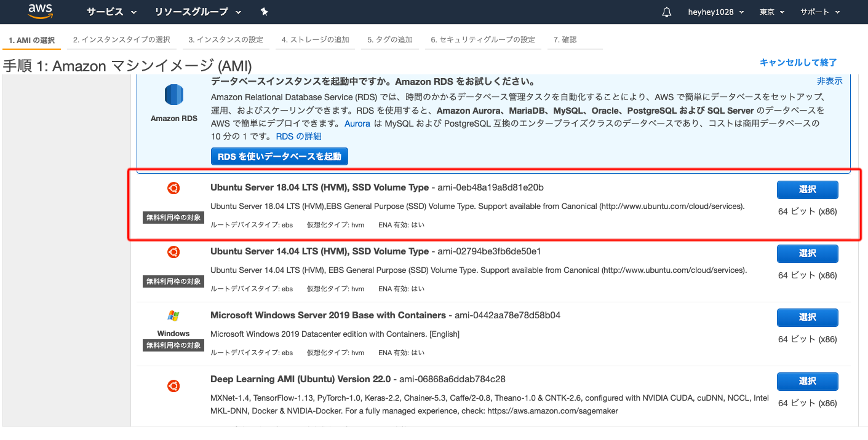Click Ubuntu logo for Ubuntu Server 14.04
The image size is (868, 440).
click(x=173, y=252)
